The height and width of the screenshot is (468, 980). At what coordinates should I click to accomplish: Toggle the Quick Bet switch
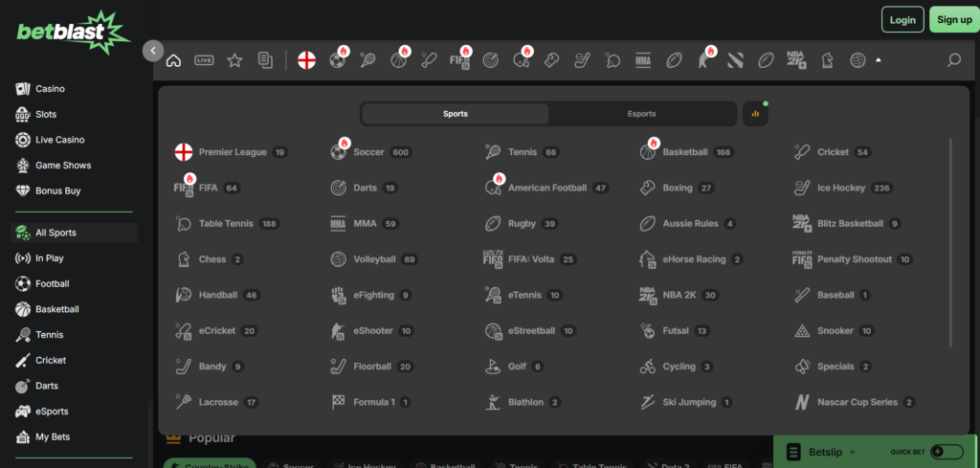(x=946, y=452)
